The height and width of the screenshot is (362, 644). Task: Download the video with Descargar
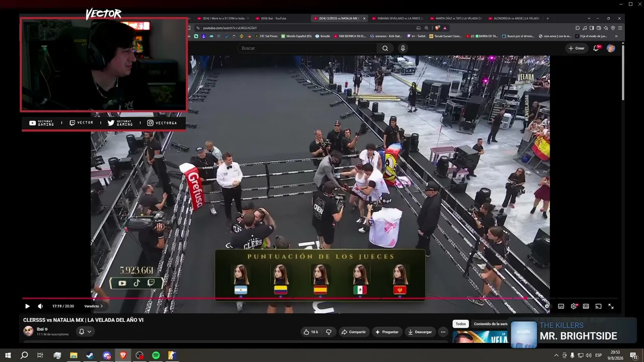click(x=420, y=332)
